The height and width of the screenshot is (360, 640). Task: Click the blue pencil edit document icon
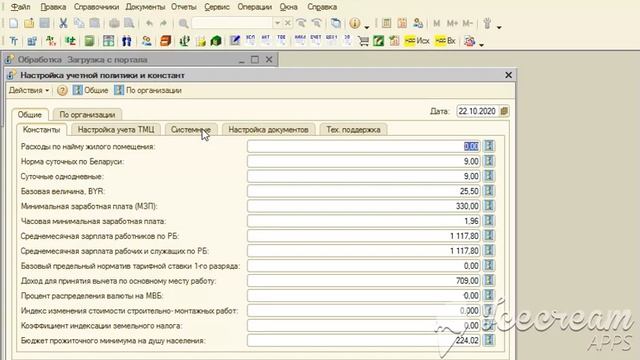tap(235, 41)
